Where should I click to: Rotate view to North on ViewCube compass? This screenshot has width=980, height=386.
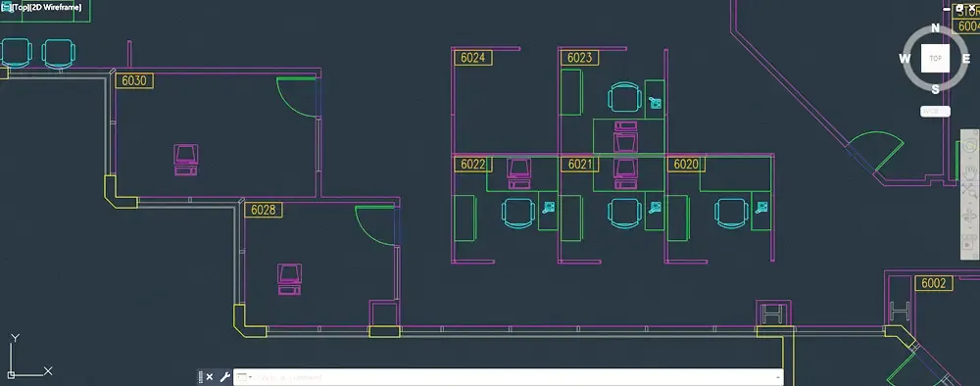936,27
